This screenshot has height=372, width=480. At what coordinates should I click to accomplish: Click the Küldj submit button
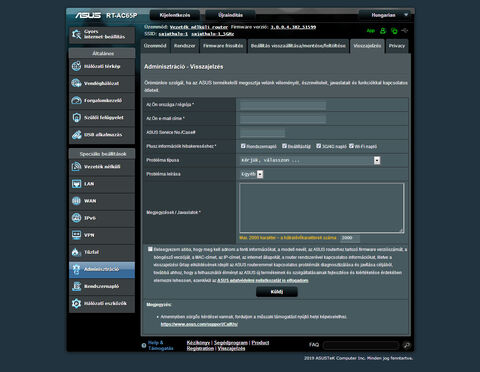tap(277, 292)
